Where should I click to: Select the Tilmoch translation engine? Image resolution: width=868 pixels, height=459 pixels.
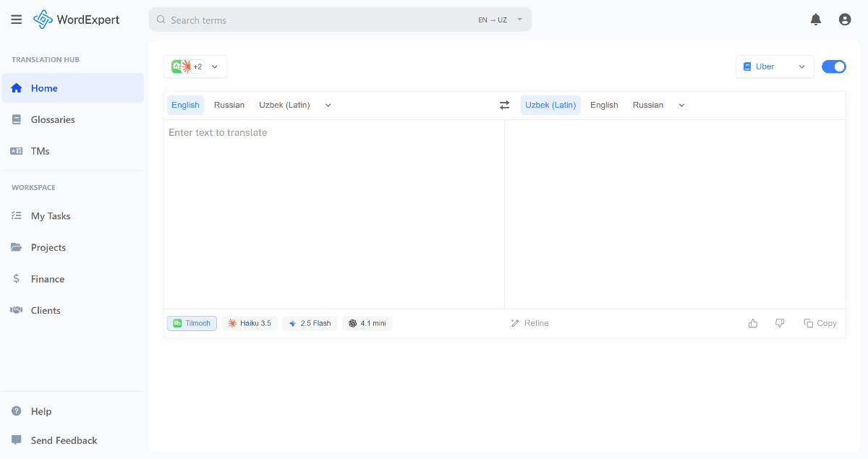(191, 323)
